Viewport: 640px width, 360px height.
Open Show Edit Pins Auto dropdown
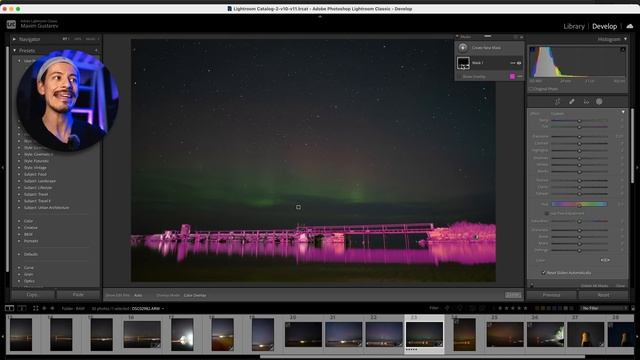[x=138, y=295]
